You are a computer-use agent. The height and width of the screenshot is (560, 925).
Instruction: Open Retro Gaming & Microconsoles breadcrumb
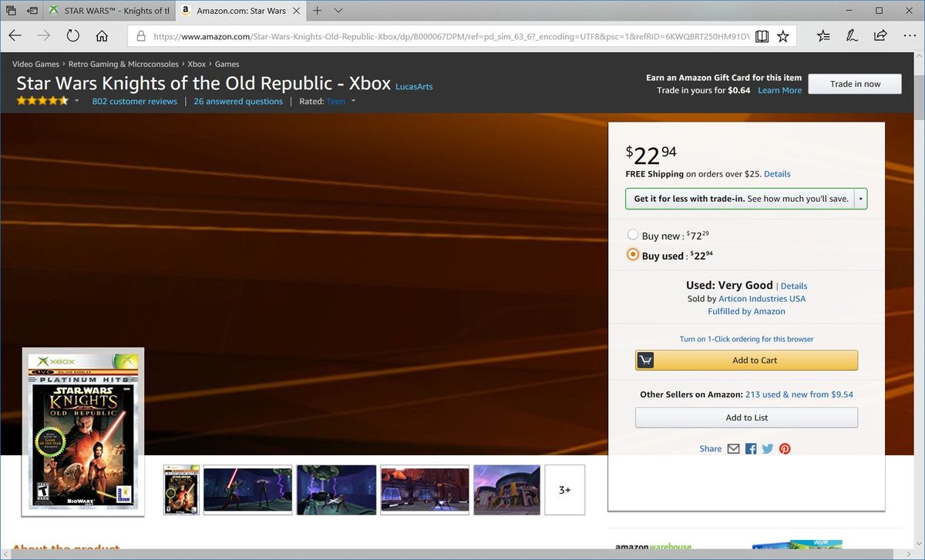(x=123, y=64)
